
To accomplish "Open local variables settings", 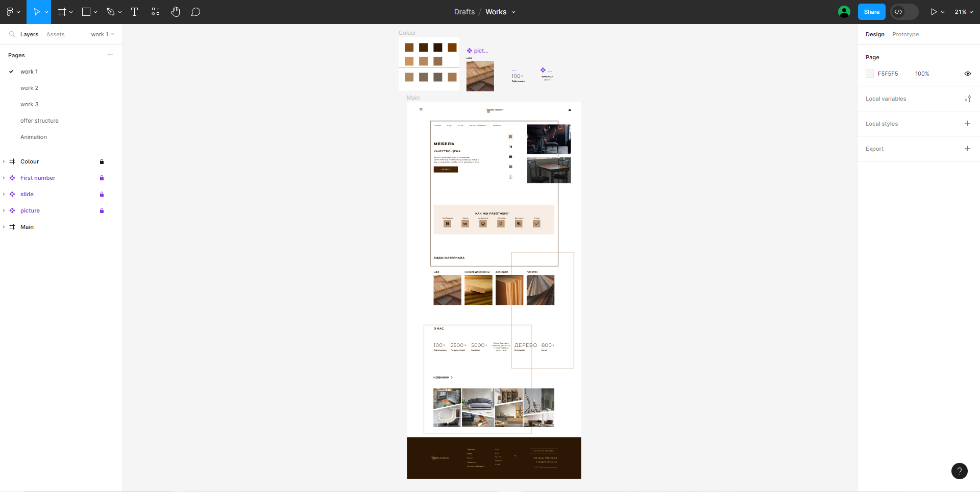I will (967, 99).
